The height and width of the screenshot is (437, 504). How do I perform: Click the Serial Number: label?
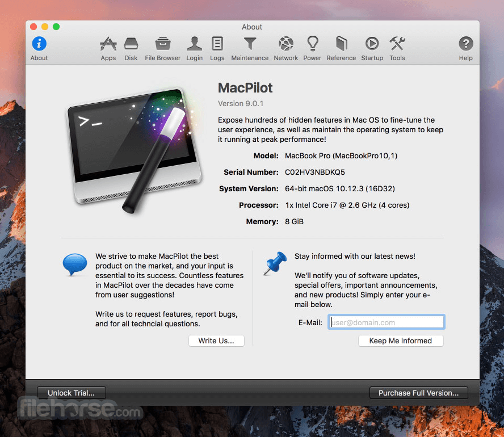(x=251, y=172)
